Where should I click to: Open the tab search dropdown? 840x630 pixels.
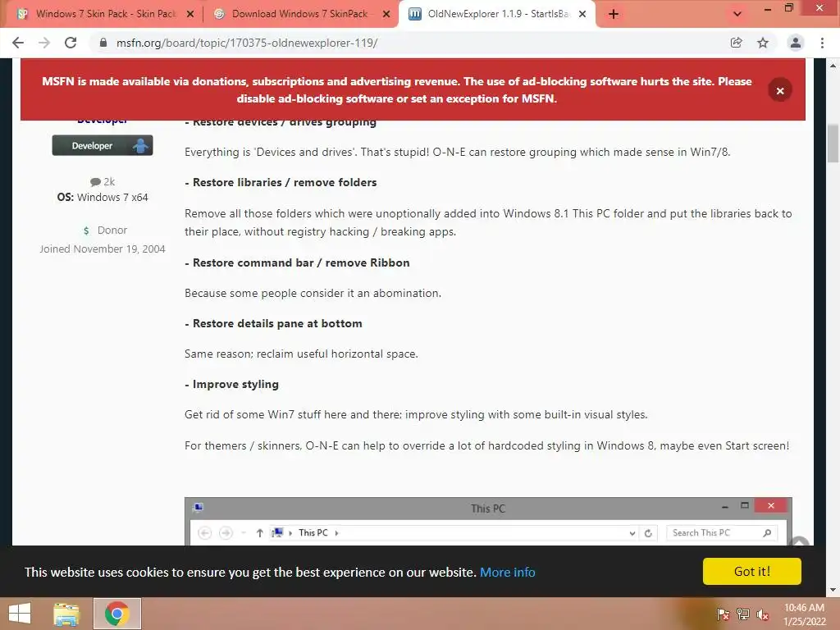click(x=737, y=15)
